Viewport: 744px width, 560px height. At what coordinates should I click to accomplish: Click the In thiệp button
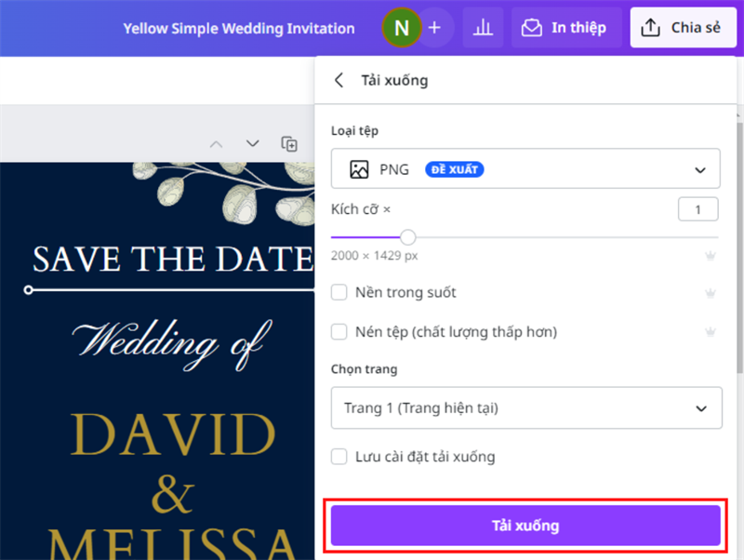(565, 28)
